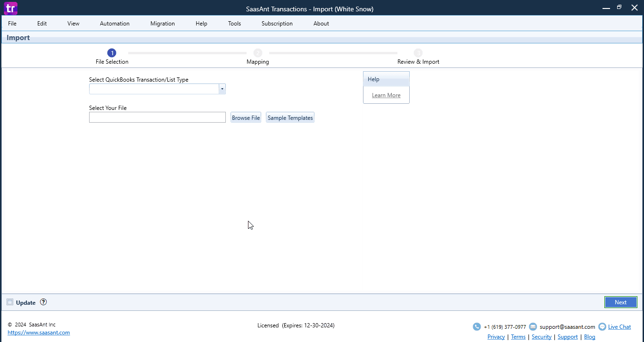Click the Help panel header
This screenshot has width=644, height=342.
(386, 79)
